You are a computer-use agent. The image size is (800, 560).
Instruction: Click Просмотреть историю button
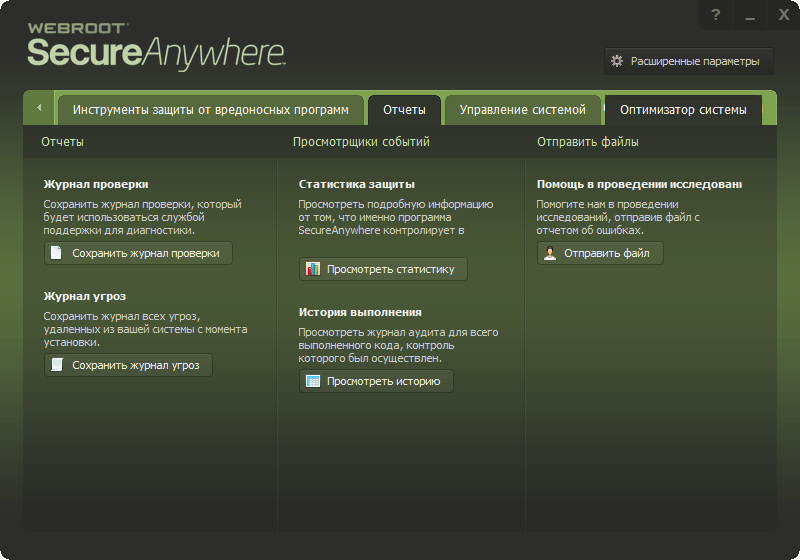click(x=376, y=381)
